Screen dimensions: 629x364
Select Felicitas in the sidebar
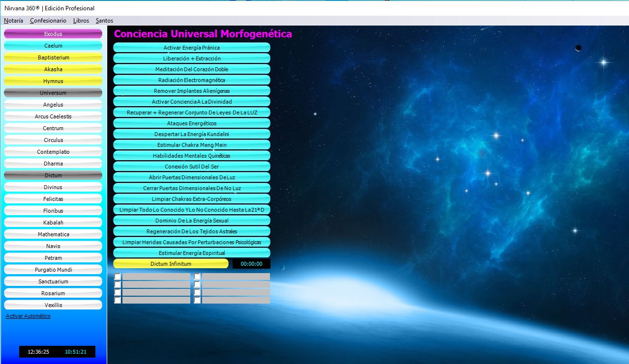(x=53, y=199)
